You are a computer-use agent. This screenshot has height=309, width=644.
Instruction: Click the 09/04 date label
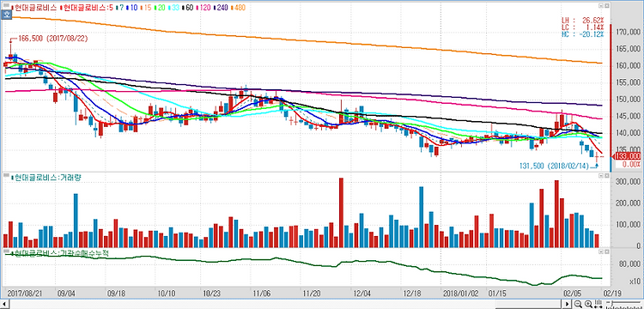66,294
